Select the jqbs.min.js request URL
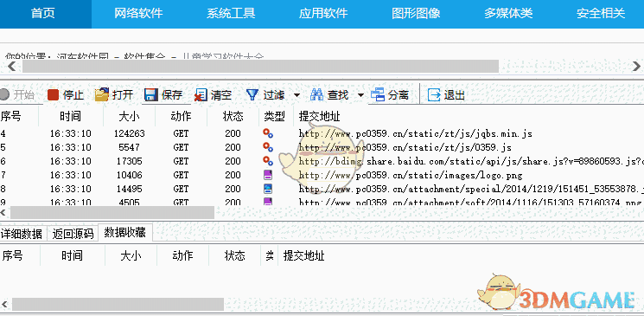644x316 pixels. (415, 133)
